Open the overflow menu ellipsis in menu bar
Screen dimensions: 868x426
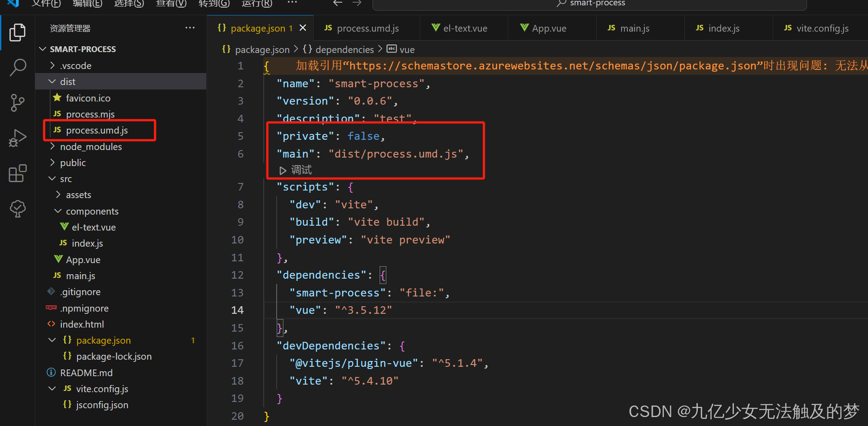click(292, 3)
